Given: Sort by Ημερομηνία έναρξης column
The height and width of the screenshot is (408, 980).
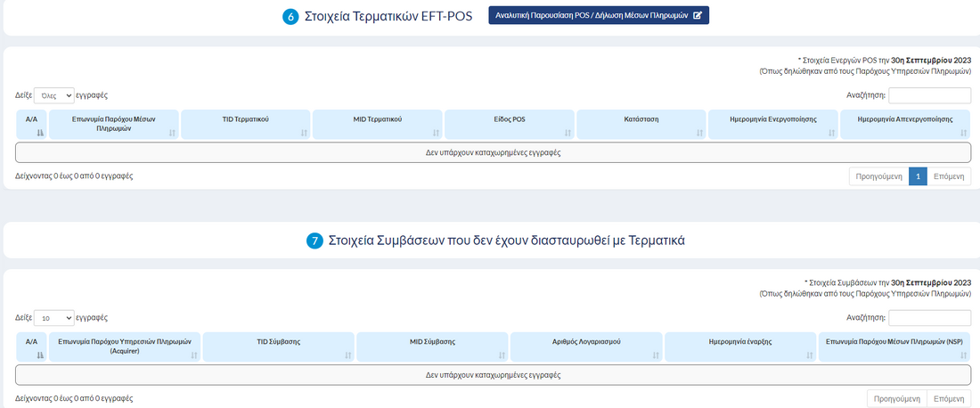Looking at the screenshot, I should (740, 347).
